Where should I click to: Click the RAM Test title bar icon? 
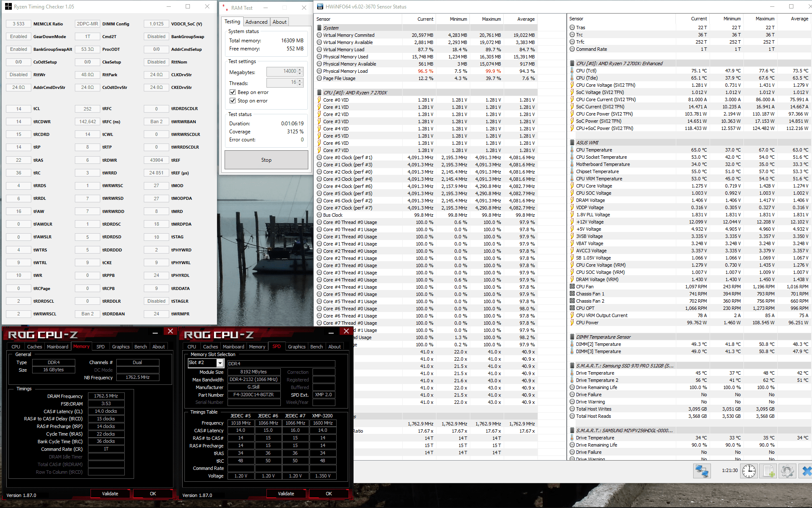225,8
